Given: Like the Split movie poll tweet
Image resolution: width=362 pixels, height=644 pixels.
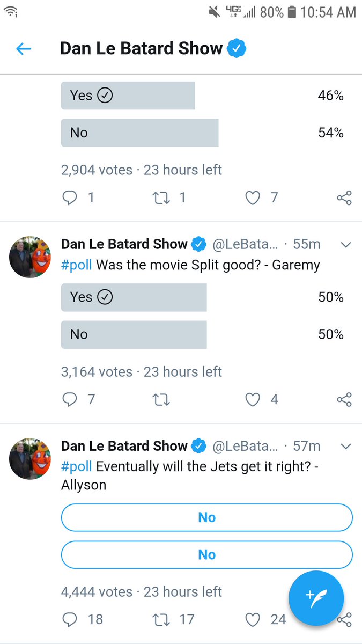Looking at the screenshot, I should 253,399.
